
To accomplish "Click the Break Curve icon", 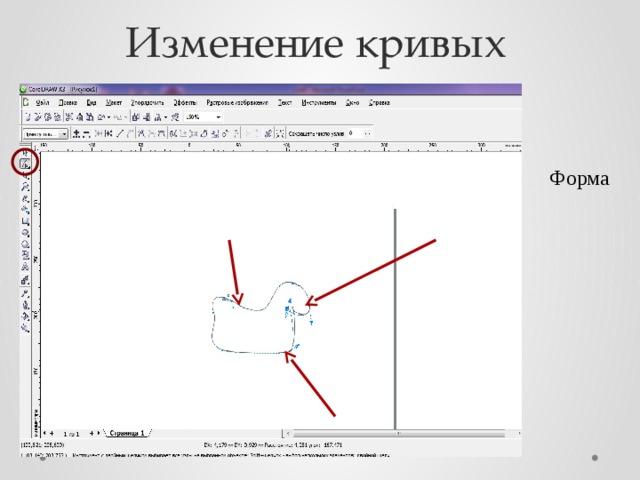I will click(x=108, y=134).
